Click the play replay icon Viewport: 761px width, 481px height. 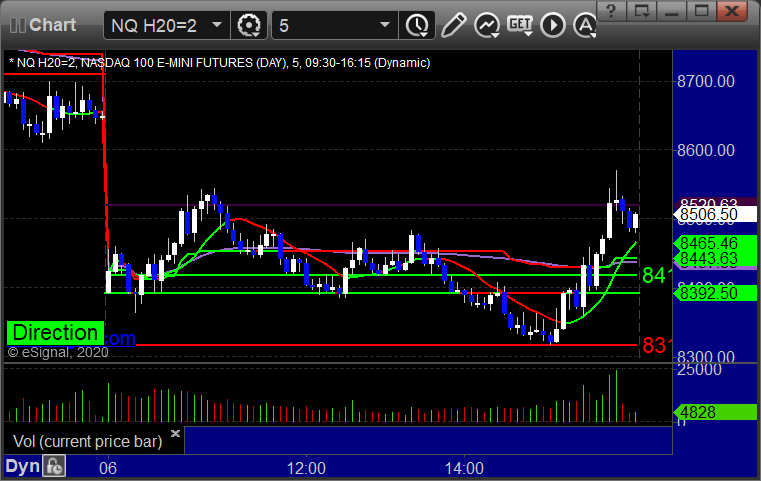pyautogui.click(x=552, y=24)
